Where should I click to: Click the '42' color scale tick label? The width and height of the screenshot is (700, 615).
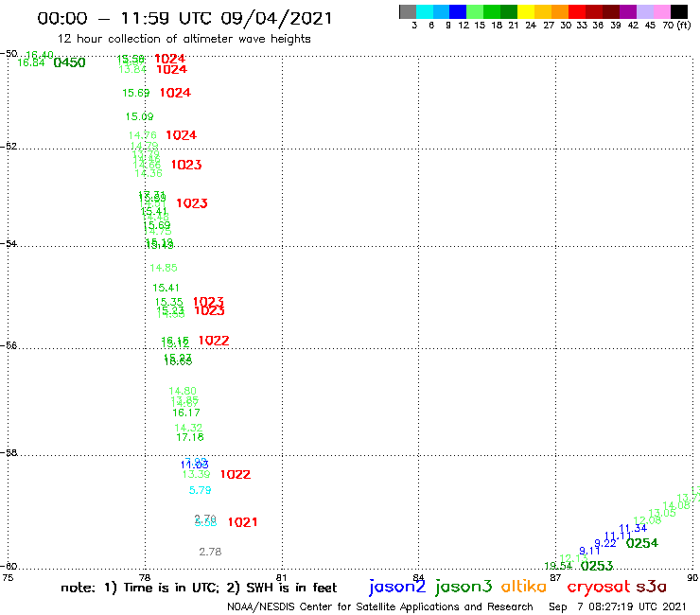point(633,25)
